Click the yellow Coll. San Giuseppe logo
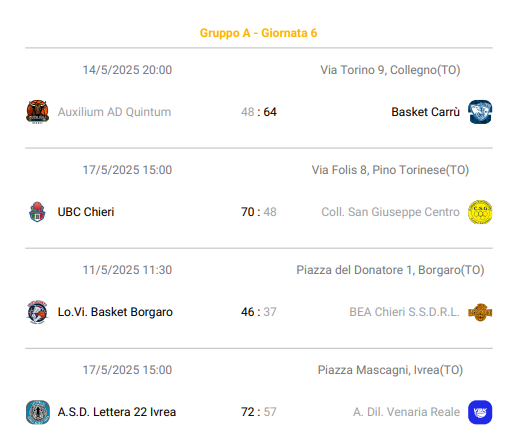The height and width of the screenshot is (447, 509). 480,212
